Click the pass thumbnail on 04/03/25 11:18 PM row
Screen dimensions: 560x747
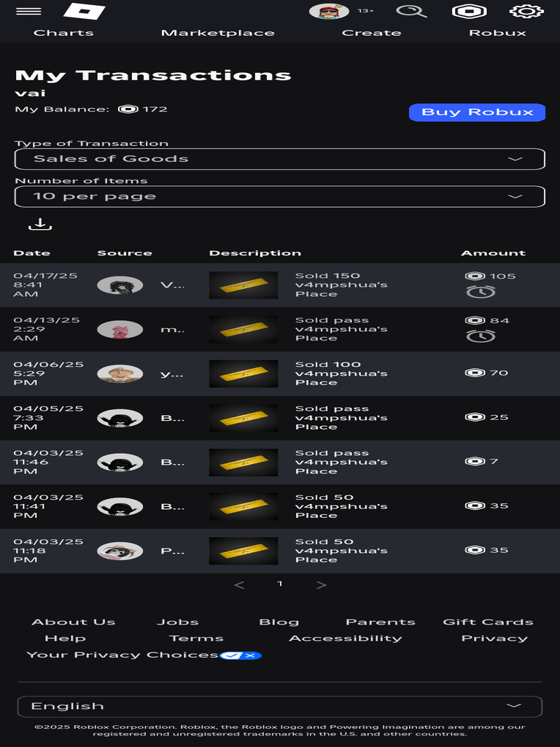click(244, 551)
